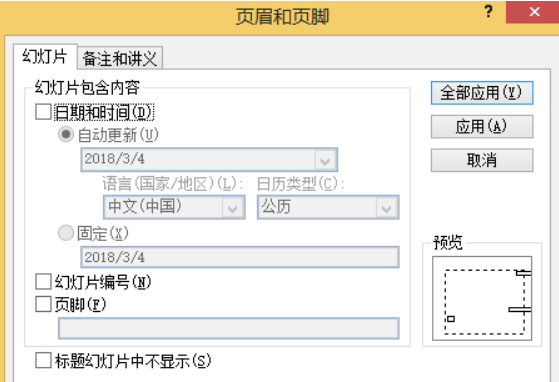Screen dimensions: 559x382
Task: Close the 页眉和页脚 dialog
Action: point(534,12)
